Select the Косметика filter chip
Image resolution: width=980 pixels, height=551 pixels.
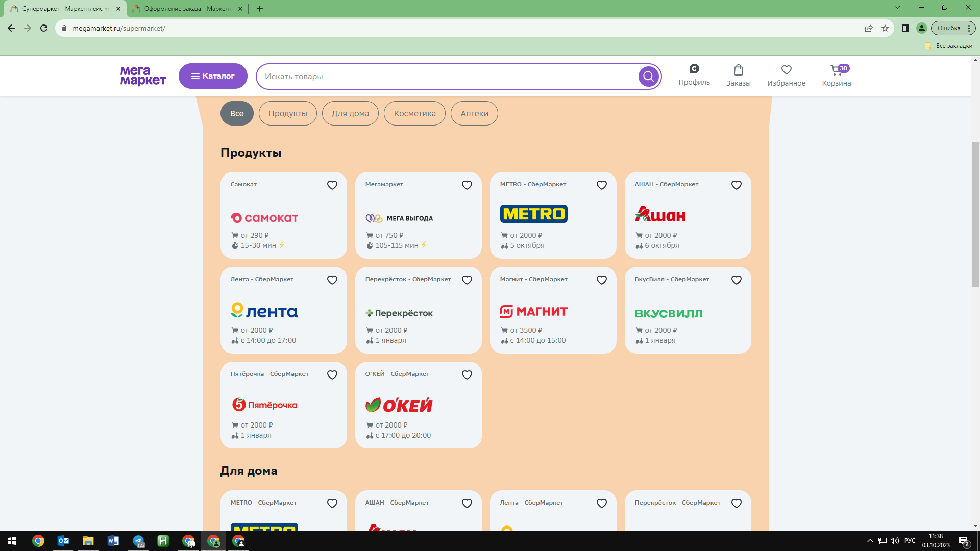tap(414, 113)
